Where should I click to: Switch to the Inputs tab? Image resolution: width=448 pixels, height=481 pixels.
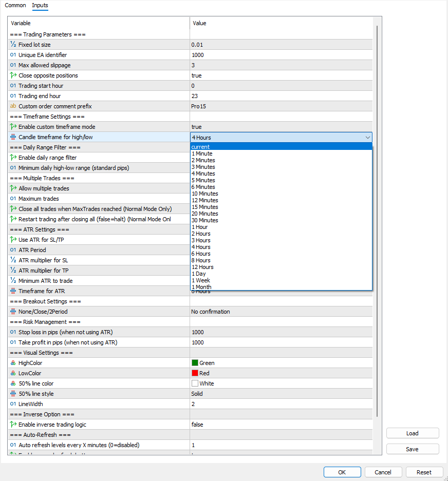point(40,5)
